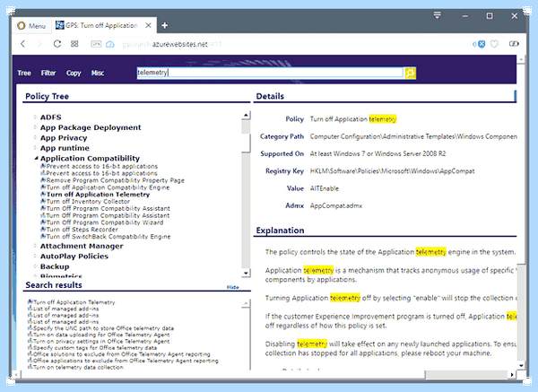The width and height of the screenshot is (538, 392).
Task: Open Specify the UNC path search result
Action: (104, 328)
